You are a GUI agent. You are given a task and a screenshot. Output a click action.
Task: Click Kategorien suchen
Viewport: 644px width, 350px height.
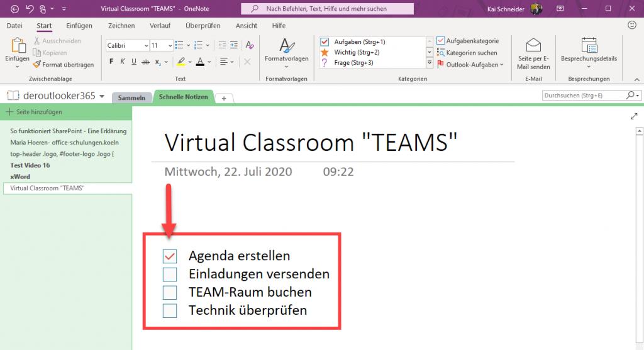click(x=467, y=53)
